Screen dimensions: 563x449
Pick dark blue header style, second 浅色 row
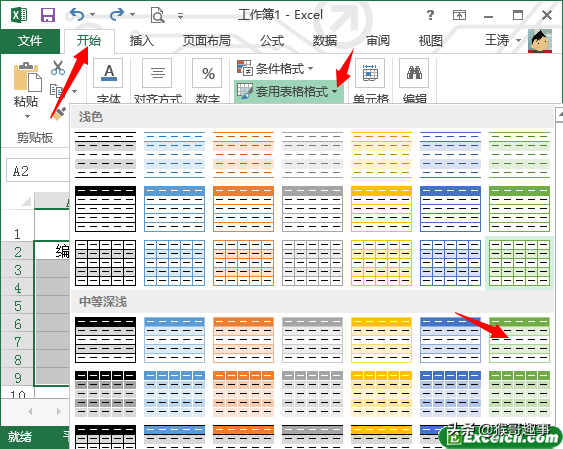pos(450,209)
